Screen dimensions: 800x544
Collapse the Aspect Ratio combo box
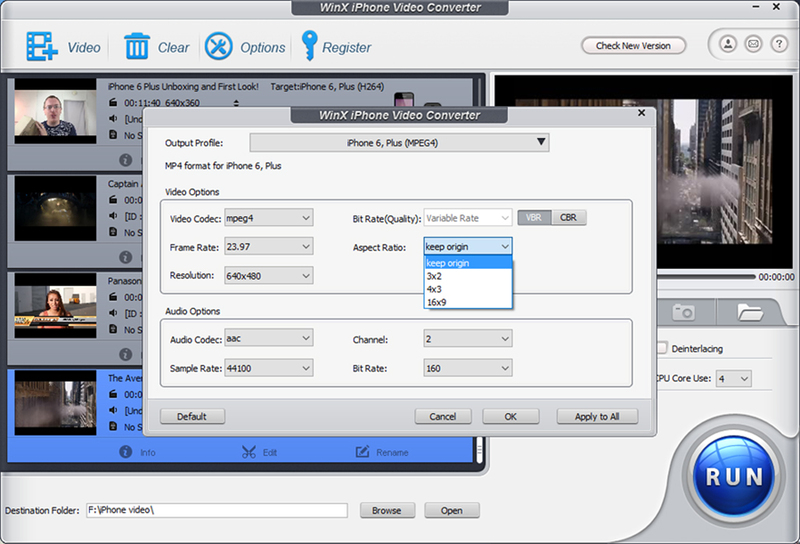point(468,246)
